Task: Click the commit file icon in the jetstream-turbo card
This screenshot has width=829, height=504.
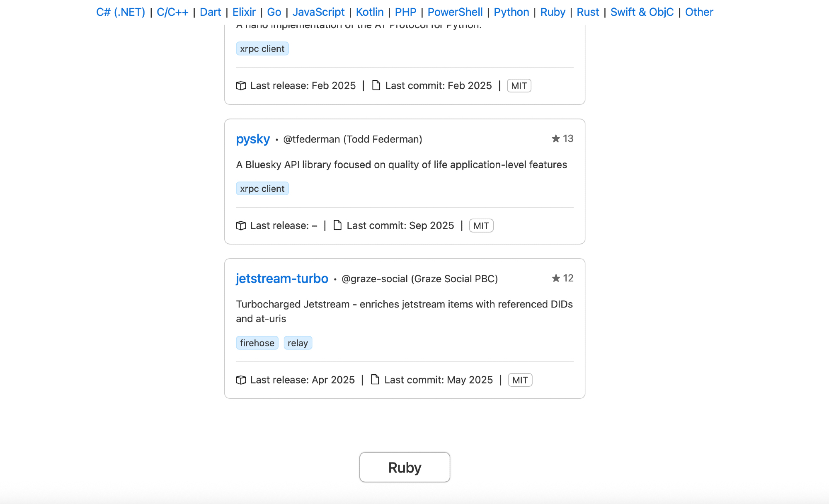Action: (375, 380)
